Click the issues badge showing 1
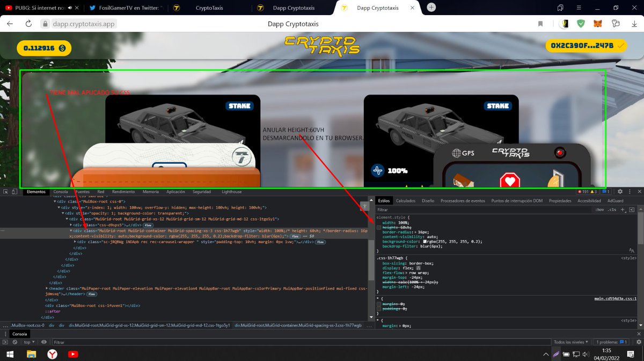This screenshot has height=361, width=644. (606, 191)
